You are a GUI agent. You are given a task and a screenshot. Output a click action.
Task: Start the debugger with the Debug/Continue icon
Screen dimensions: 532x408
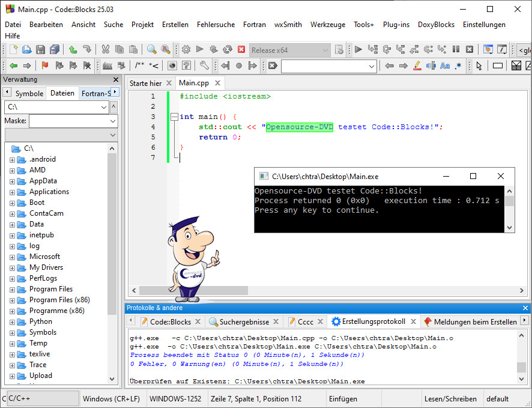click(358, 50)
